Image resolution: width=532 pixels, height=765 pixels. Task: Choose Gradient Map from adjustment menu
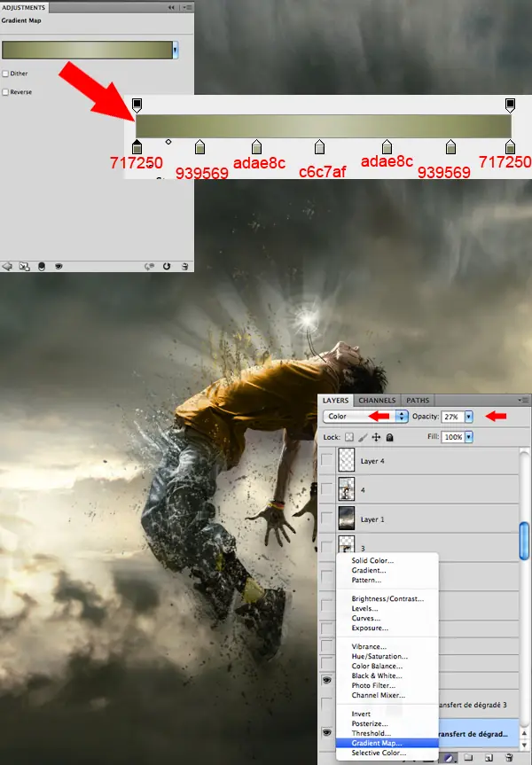click(387, 743)
